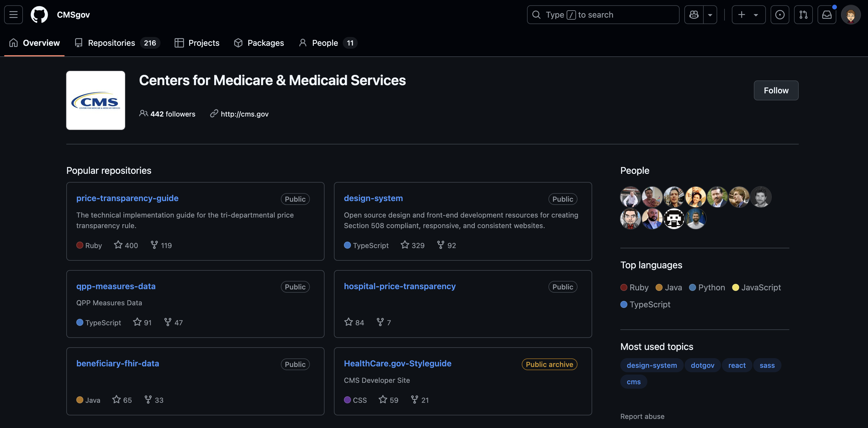Go to GitHub homepage via Octocat logo
Viewport: 868px width, 428px height.
pyautogui.click(x=39, y=14)
